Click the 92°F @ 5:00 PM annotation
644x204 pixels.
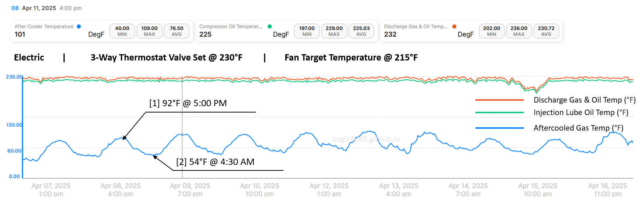pyautogui.click(x=188, y=103)
